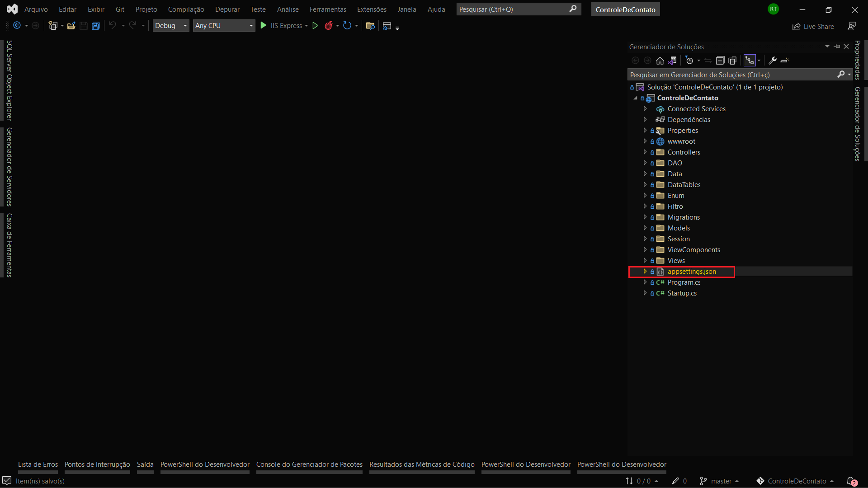Click the Live Share button
Screen dimensions: 868x488
pos(813,27)
